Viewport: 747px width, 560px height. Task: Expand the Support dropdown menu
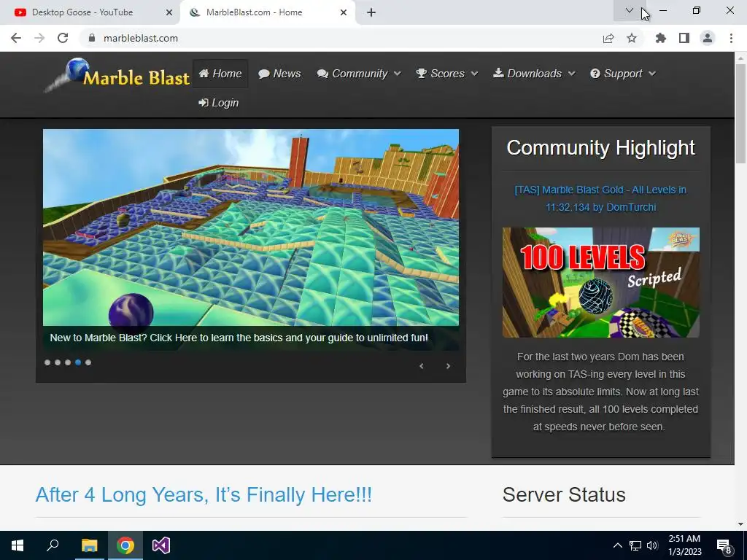coord(623,74)
